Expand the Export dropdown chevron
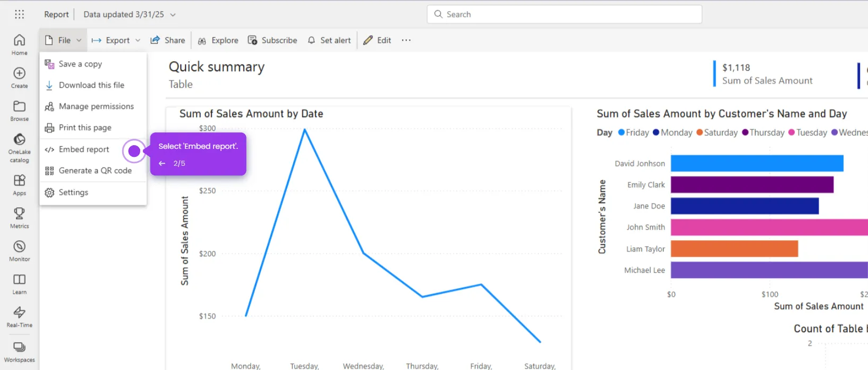The height and width of the screenshot is (370, 868). pyautogui.click(x=138, y=40)
